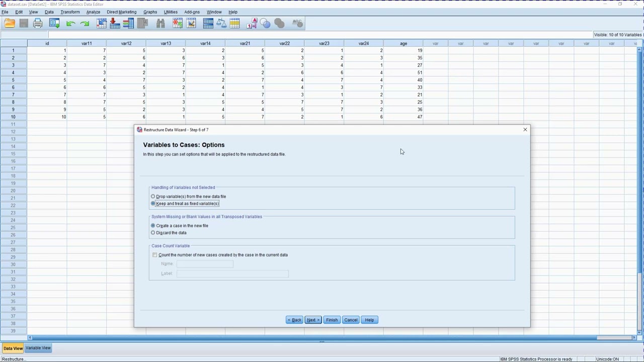Click age cell with value 51

tap(404, 72)
